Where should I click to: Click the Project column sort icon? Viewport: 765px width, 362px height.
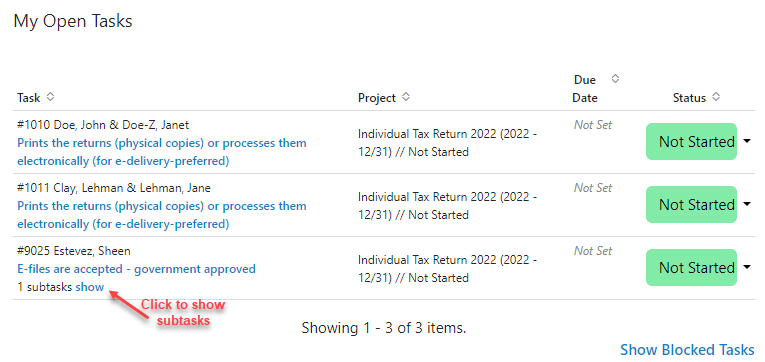click(405, 97)
